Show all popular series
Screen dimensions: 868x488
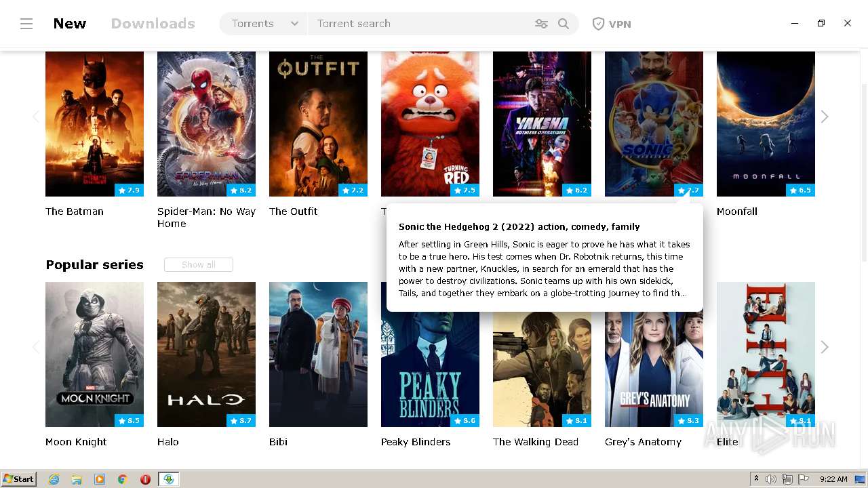coord(199,264)
